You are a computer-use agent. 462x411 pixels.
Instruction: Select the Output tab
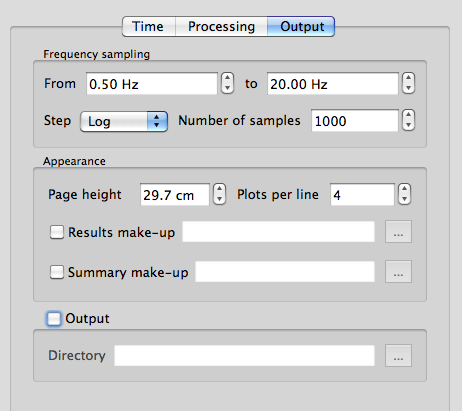[301, 26]
